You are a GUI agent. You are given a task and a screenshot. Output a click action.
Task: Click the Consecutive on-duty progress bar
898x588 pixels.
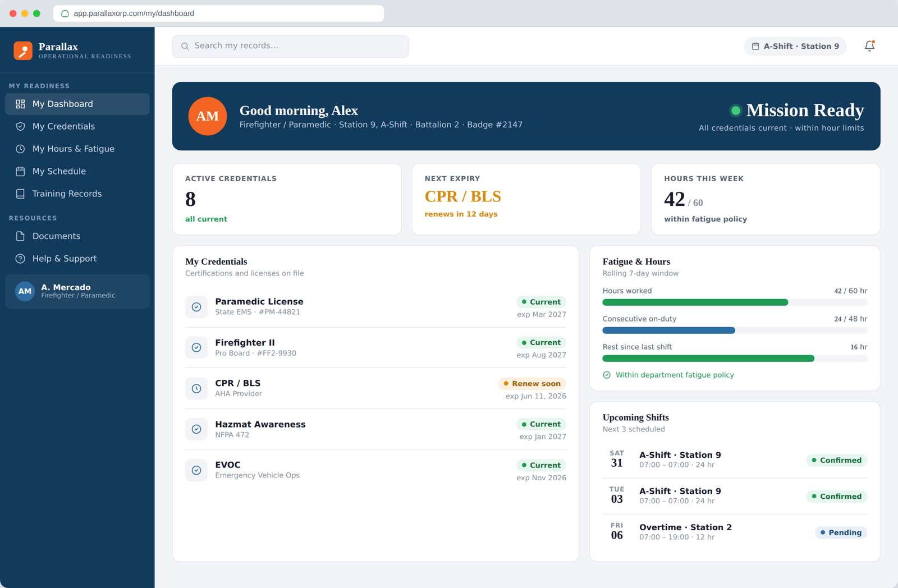pyautogui.click(x=735, y=330)
